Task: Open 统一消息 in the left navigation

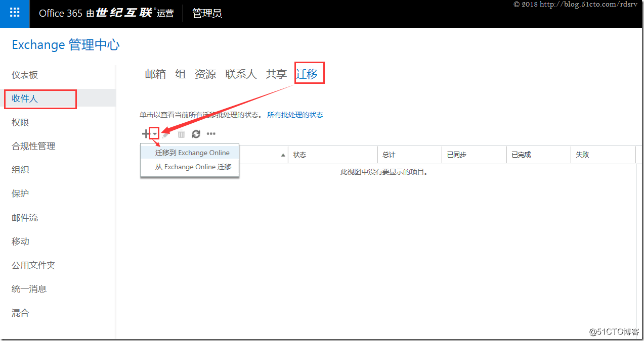Action: click(x=29, y=289)
